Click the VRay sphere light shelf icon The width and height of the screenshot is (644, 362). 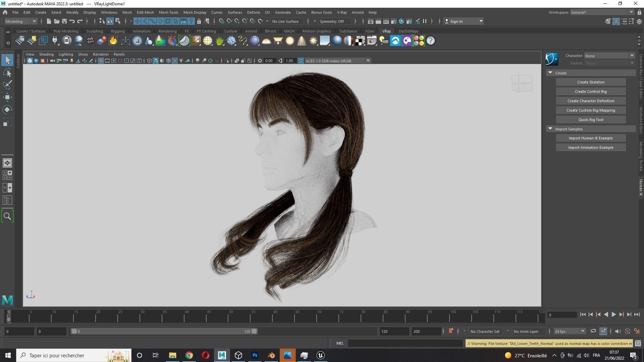tap(290, 41)
